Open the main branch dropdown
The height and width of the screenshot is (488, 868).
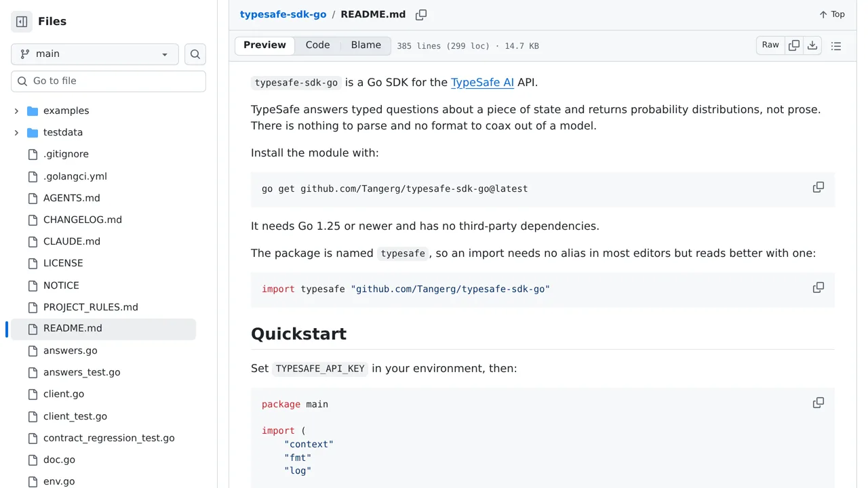tap(95, 54)
